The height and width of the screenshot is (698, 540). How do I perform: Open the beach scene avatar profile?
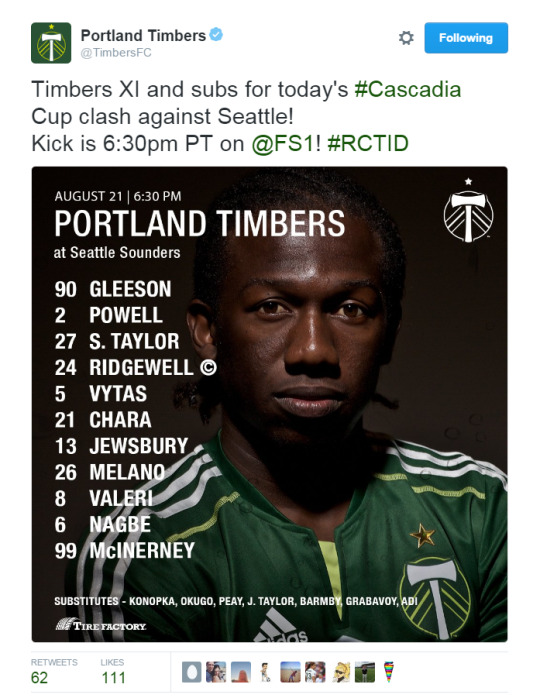290,672
